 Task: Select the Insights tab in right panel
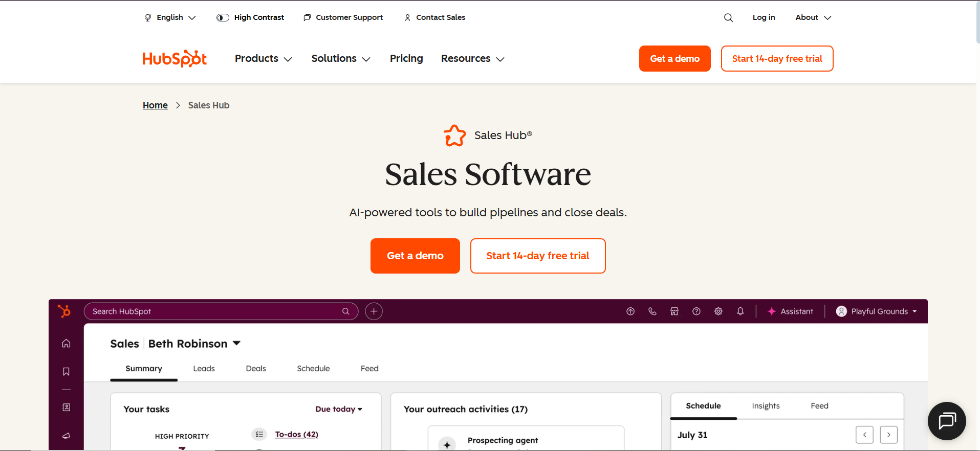(766, 406)
